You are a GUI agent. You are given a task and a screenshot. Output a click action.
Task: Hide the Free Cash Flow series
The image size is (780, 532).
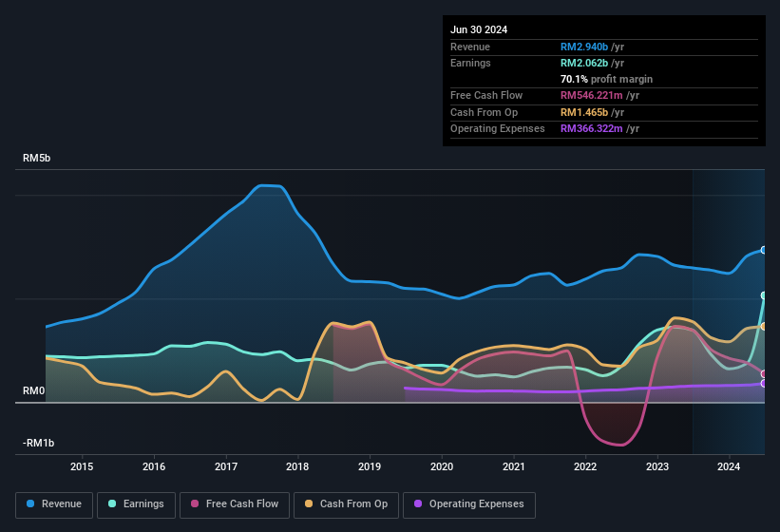pyautogui.click(x=235, y=503)
